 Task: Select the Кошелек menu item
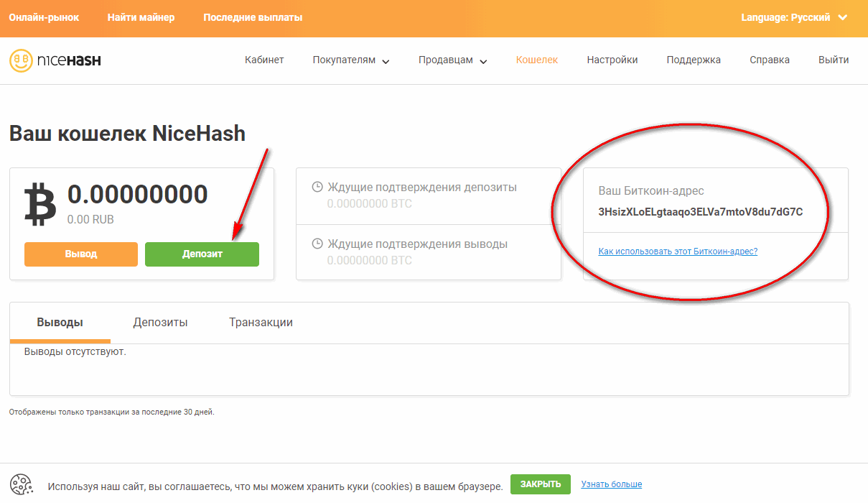537,60
